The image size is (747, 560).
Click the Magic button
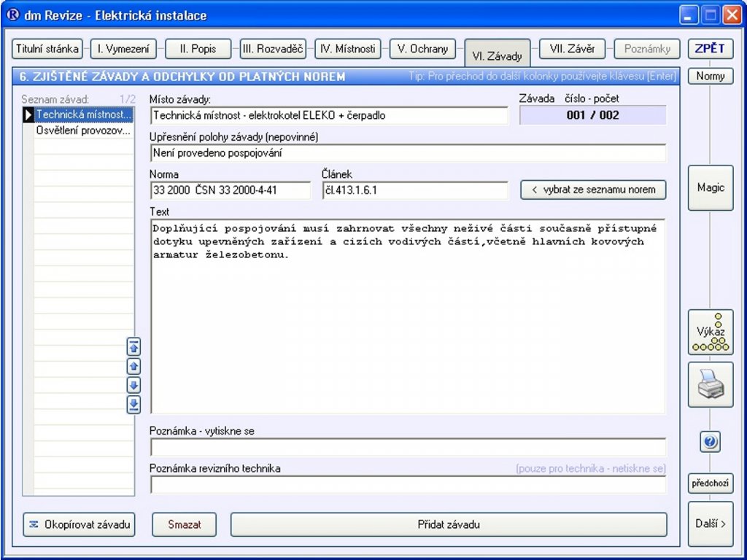pos(710,187)
